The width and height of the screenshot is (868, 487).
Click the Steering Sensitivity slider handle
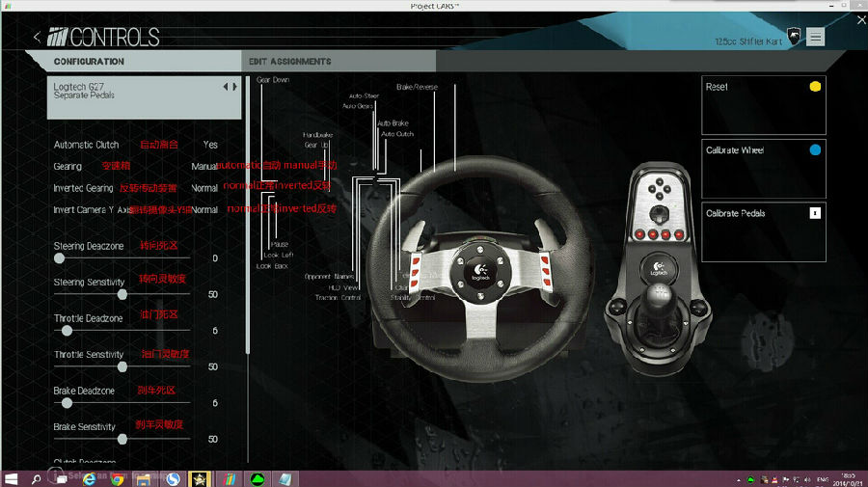pos(122,294)
